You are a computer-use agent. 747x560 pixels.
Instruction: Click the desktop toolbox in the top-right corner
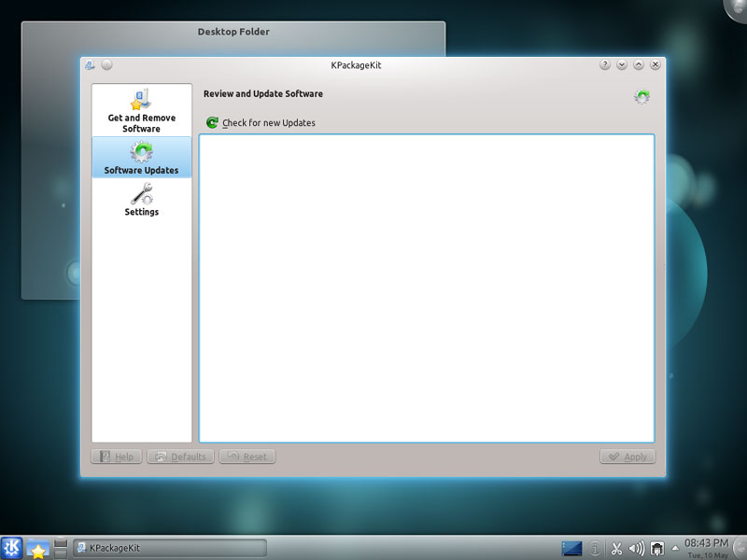coord(736,8)
